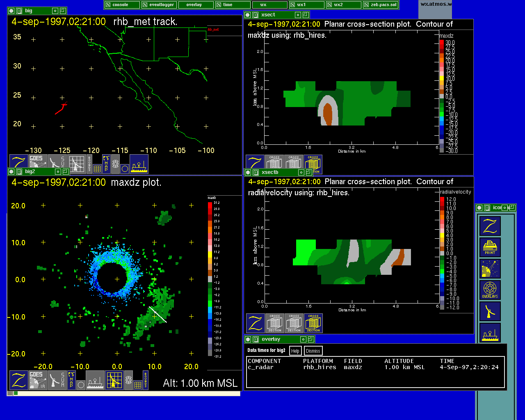Switch to the eventlogger window tab
Screen dimensions: 525x420
pyautogui.click(x=159, y=5)
